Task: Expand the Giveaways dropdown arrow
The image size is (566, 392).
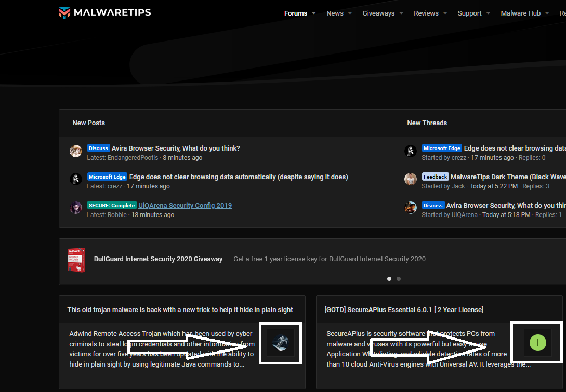Action: (x=401, y=13)
